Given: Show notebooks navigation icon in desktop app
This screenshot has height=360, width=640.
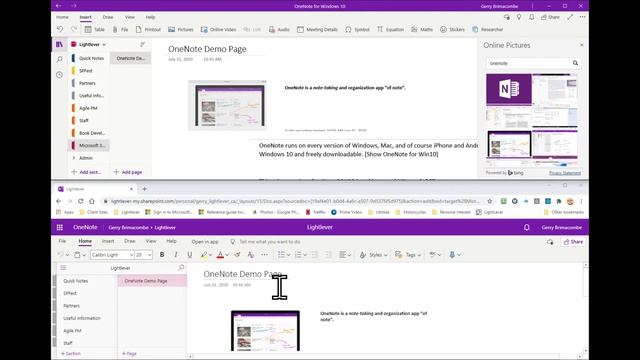Looking at the screenshot, I should tap(60, 44).
